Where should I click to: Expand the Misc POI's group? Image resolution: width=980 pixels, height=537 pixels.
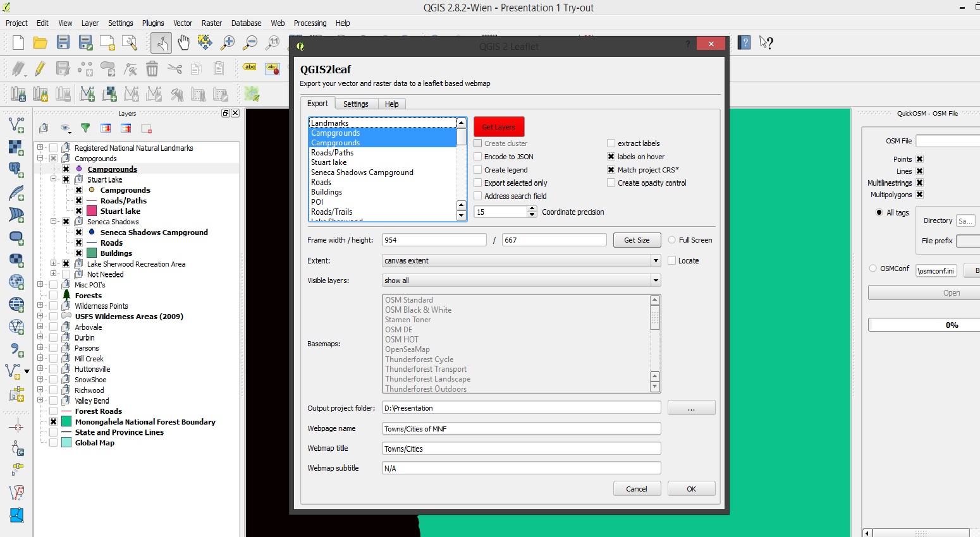pos(40,285)
